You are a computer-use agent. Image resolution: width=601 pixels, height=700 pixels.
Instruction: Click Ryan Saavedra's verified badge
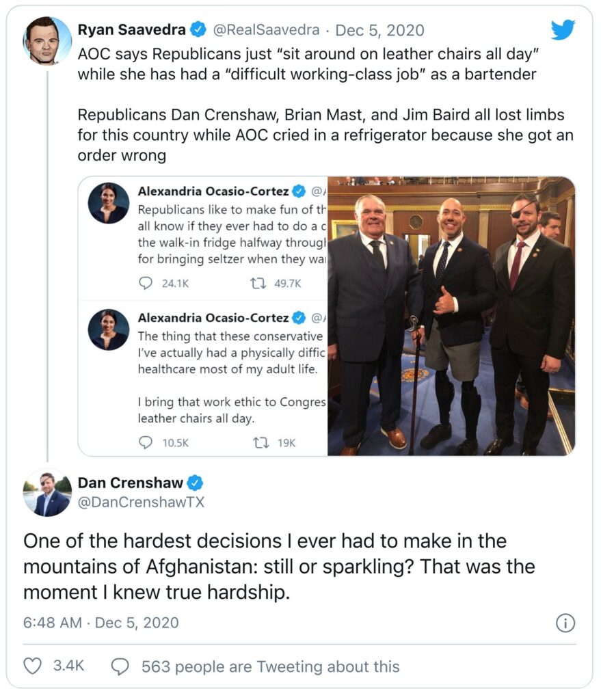pyautogui.click(x=198, y=29)
